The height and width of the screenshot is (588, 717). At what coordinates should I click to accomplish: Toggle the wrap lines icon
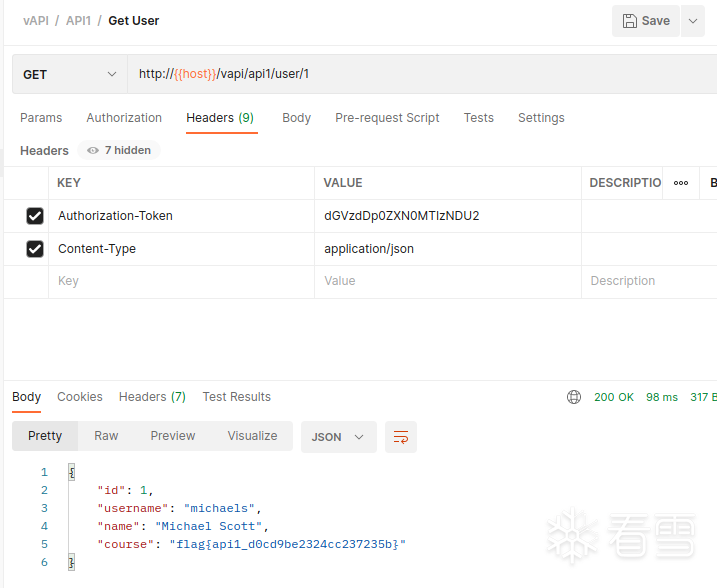point(401,437)
